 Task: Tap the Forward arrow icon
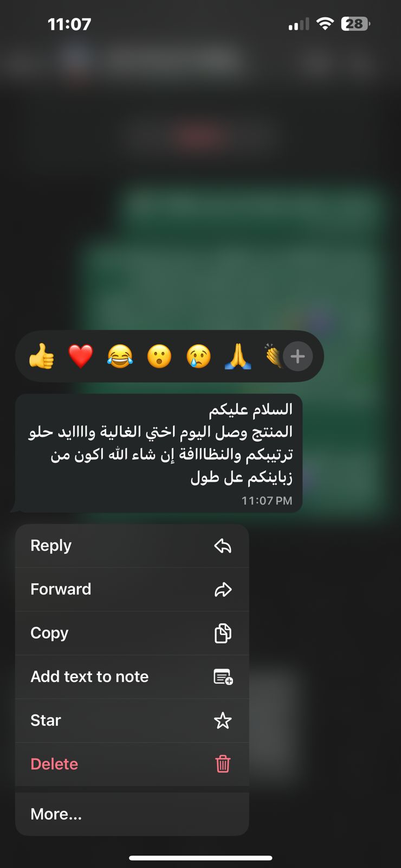pyautogui.click(x=223, y=589)
